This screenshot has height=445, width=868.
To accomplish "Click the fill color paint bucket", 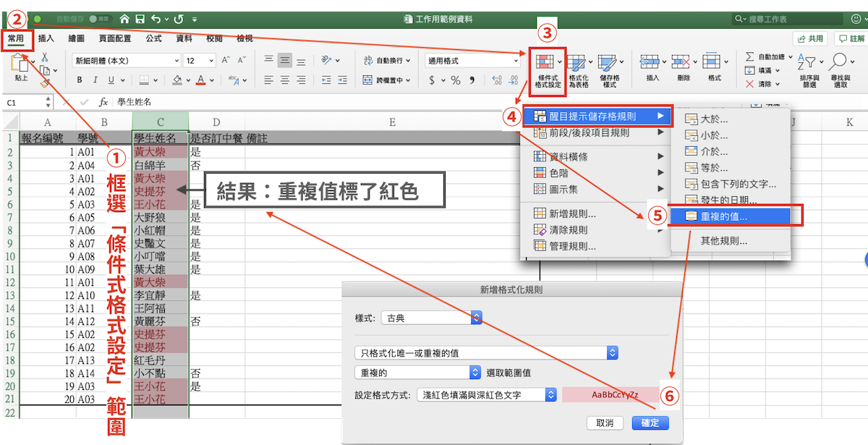I will coord(177,80).
